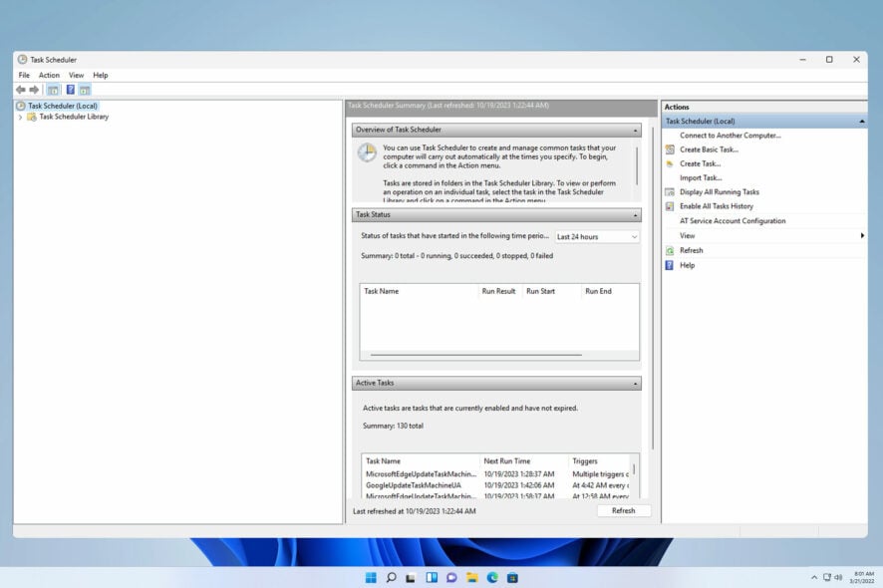Collapse the Task Status section
883x588 pixels.
635,214
